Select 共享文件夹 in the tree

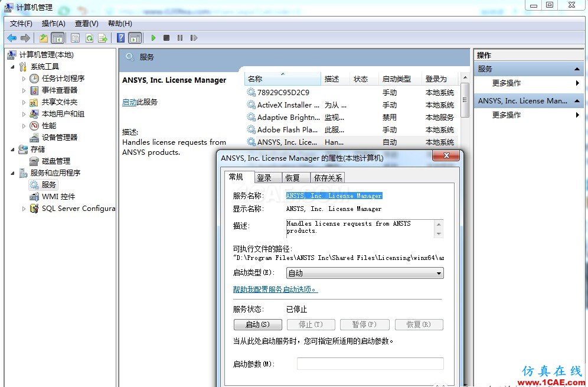(x=59, y=102)
